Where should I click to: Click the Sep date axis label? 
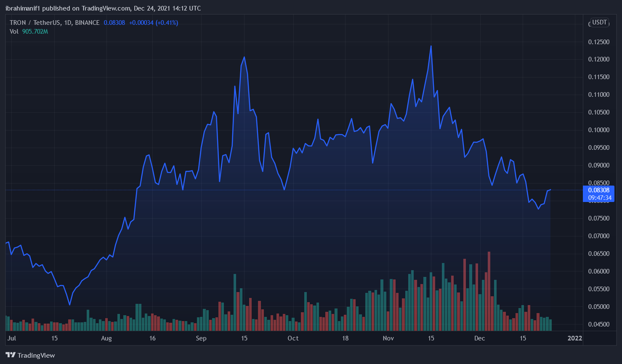pyautogui.click(x=201, y=338)
